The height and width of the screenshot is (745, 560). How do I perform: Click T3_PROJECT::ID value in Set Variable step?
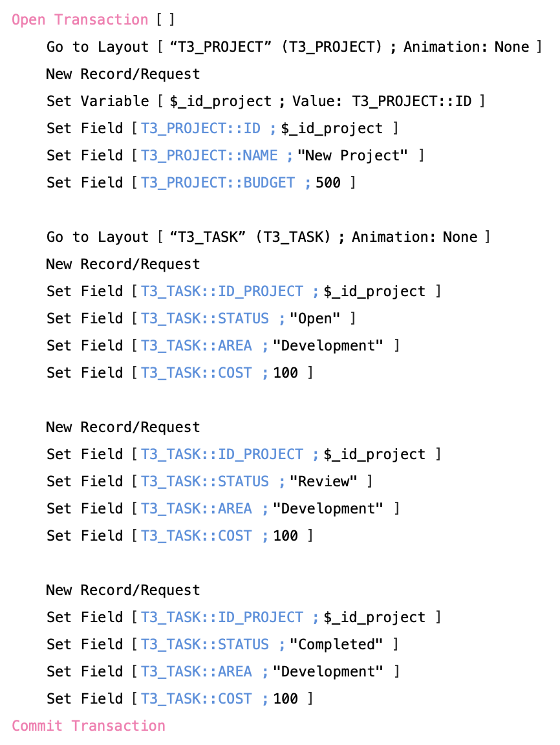click(x=411, y=101)
